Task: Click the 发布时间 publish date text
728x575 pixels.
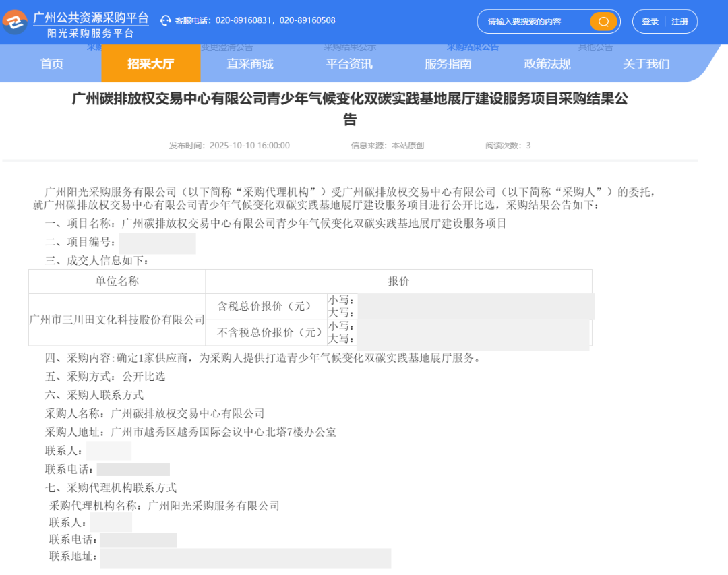Action: pyautogui.click(x=229, y=146)
